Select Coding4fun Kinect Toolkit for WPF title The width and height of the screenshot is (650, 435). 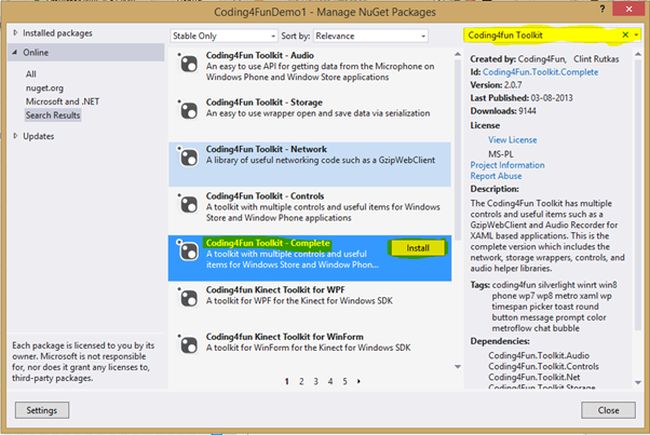(275, 289)
